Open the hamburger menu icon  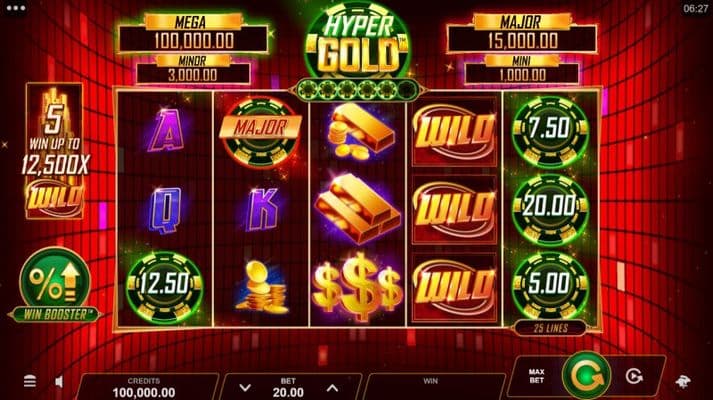point(30,381)
